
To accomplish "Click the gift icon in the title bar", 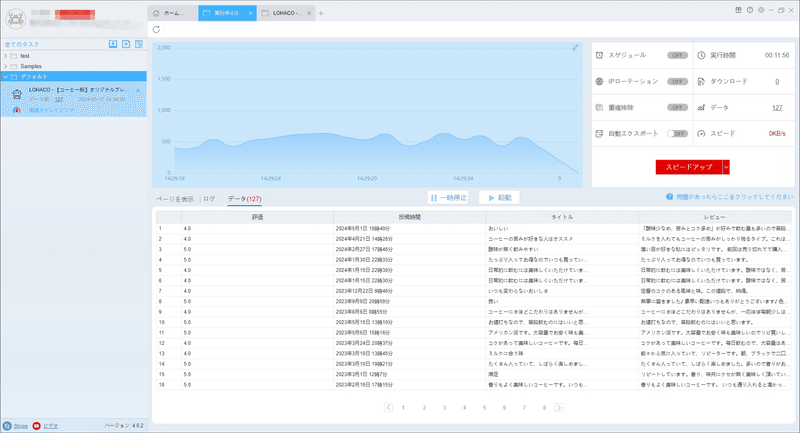I will [x=738, y=10].
